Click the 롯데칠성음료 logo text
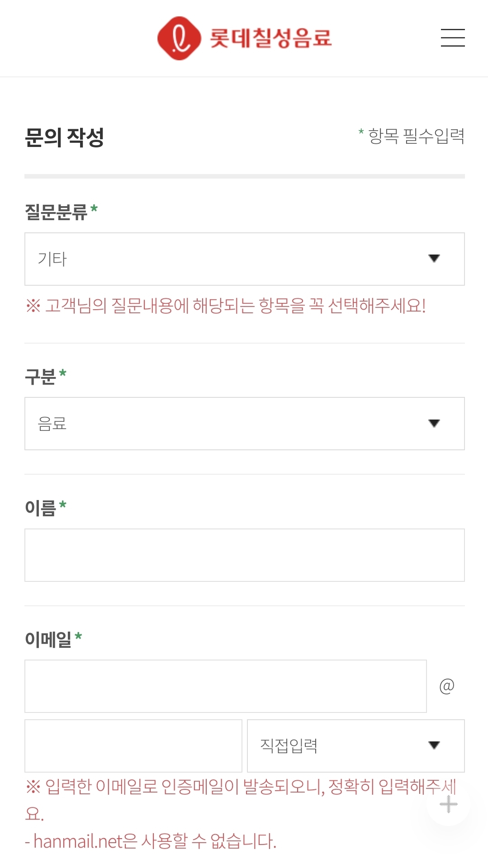 270,38
